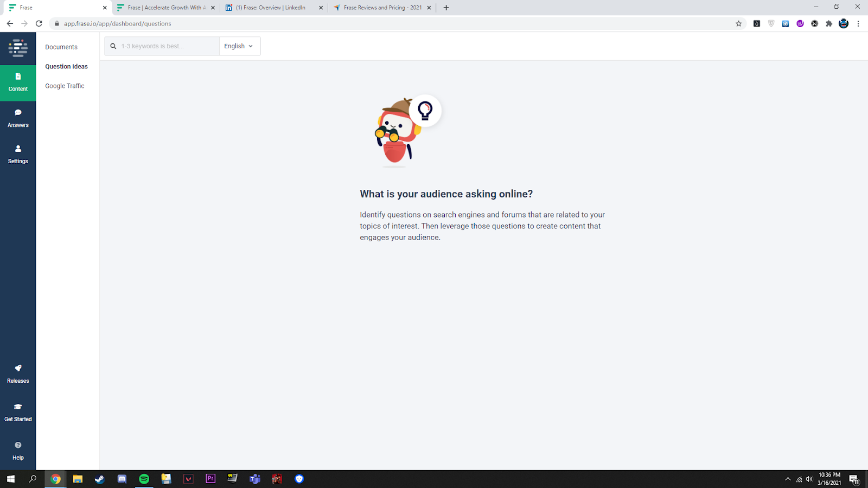Open Premiere Pro from the taskbar

(210, 479)
